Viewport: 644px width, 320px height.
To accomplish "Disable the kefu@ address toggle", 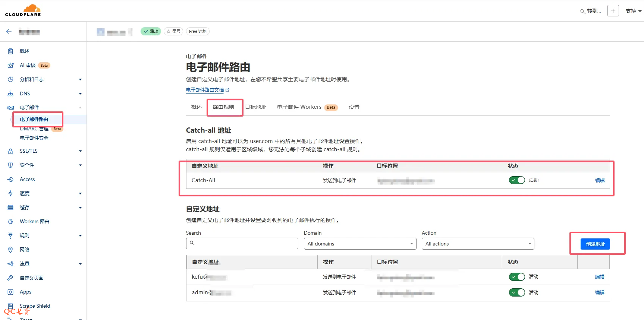I will (x=517, y=277).
